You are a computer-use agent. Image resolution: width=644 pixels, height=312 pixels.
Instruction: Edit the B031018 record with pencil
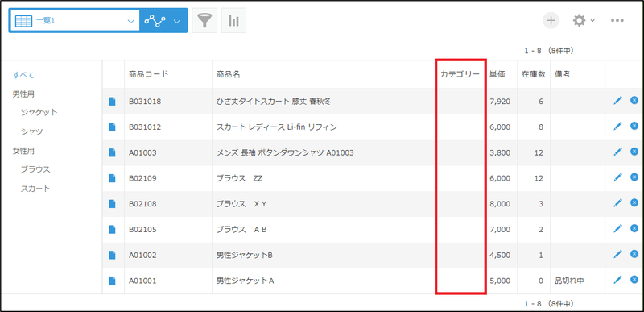[617, 100]
